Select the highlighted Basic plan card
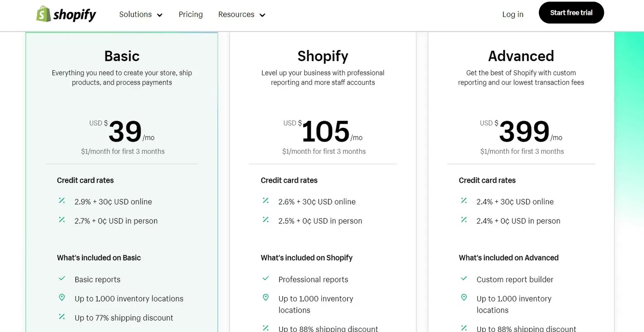The image size is (644, 332). pos(122,103)
